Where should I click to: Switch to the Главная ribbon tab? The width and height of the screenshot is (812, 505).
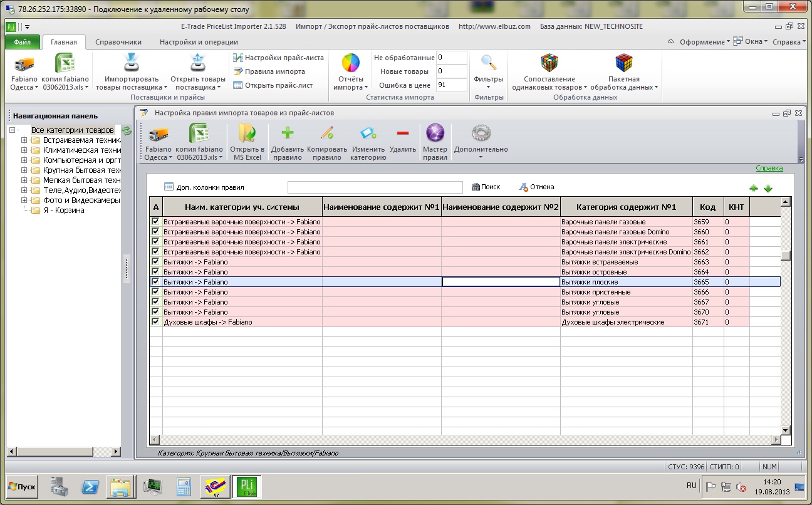(x=64, y=43)
